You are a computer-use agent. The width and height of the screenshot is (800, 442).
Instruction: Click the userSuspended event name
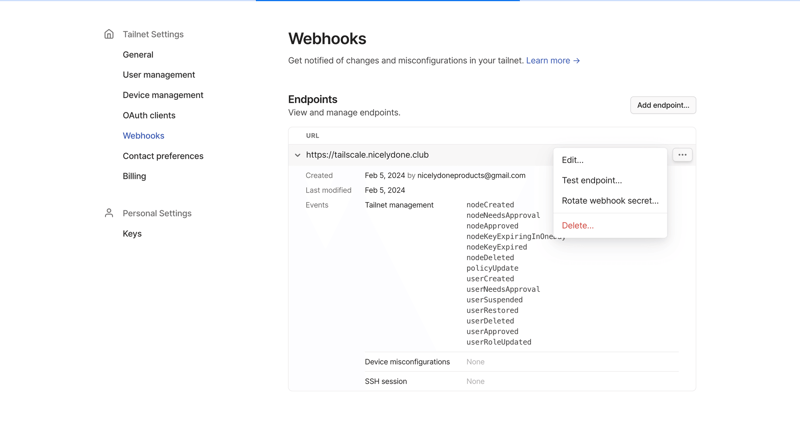tap(494, 300)
